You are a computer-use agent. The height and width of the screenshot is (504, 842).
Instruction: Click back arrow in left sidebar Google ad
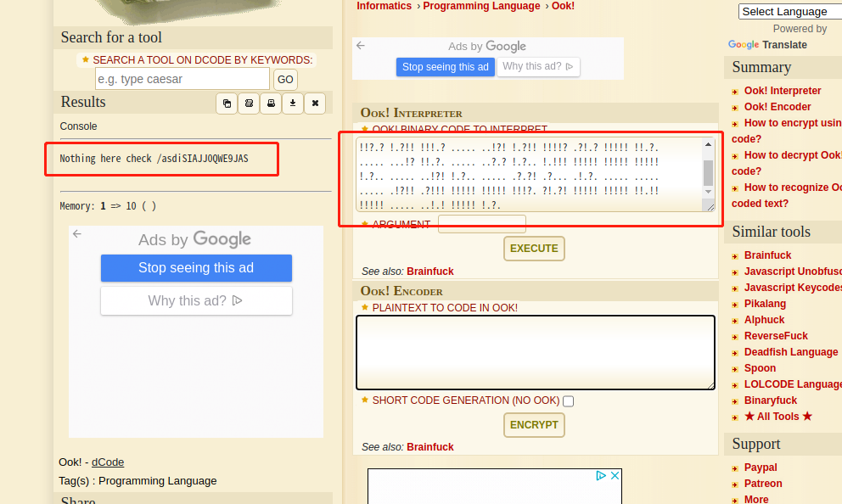[77, 233]
